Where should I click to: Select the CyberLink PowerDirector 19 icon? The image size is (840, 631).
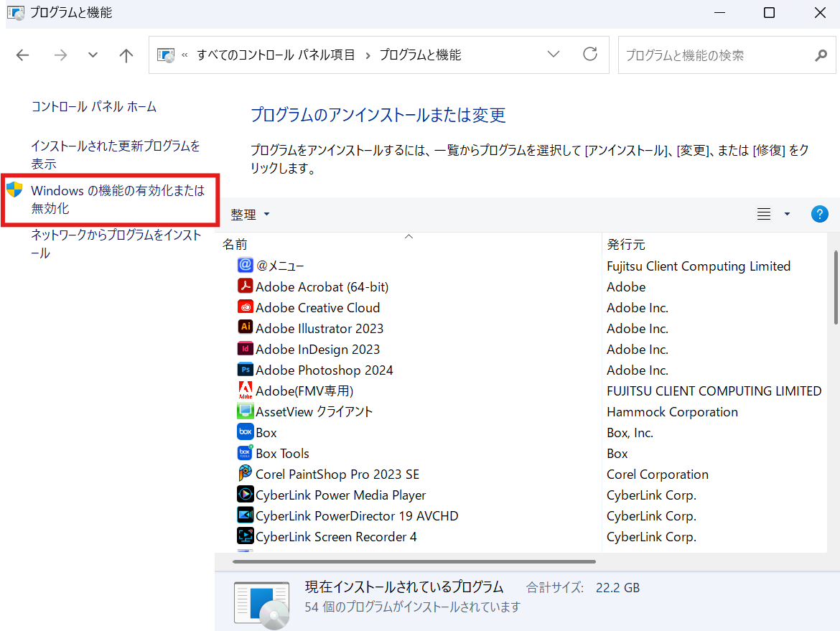246,515
